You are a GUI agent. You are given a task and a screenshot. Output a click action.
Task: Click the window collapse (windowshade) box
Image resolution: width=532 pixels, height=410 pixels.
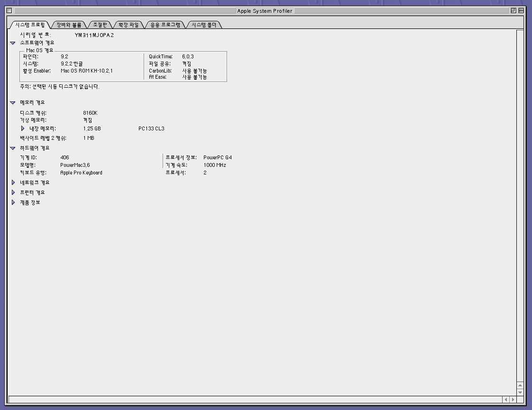[521, 11]
